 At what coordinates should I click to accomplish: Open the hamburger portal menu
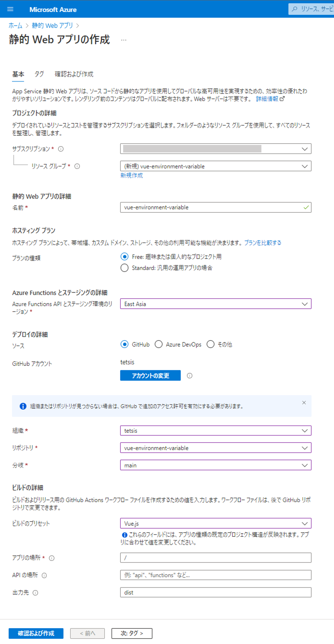pyautogui.click(x=10, y=9)
